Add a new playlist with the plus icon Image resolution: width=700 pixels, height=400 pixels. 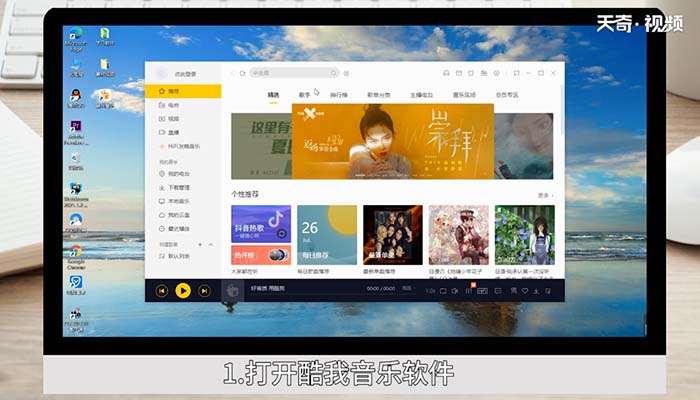[x=200, y=245]
